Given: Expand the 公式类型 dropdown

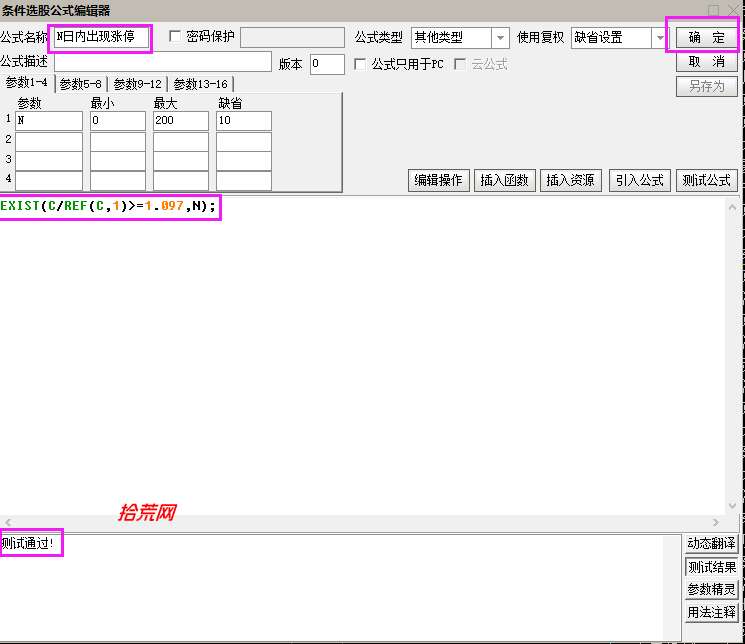Looking at the screenshot, I should [500, 38].
